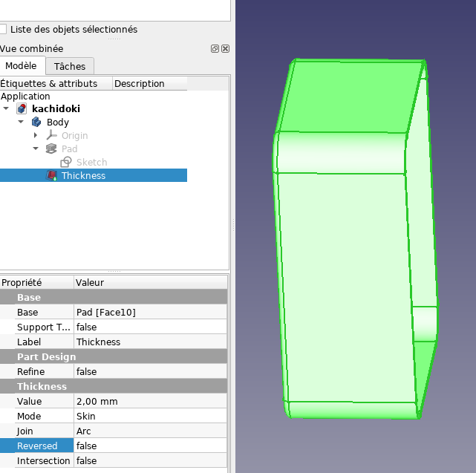This screenshot has width=476, height=473.
Task: Click the Étiquettes & attributs column header
Action: pyautogui.click(x=56, y=83)
